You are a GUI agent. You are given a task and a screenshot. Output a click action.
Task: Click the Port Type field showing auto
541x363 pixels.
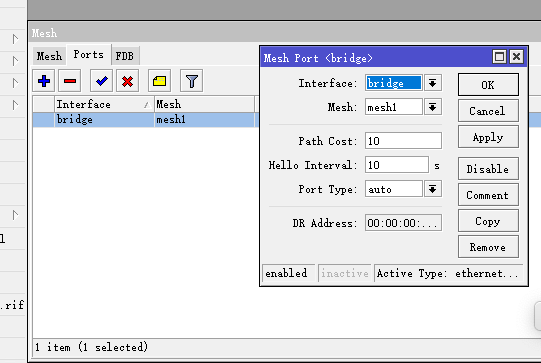coord(394,189)
